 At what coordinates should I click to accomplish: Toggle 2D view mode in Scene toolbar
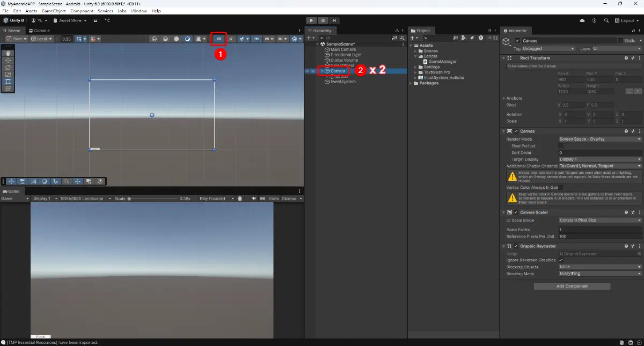pos(218,39)
